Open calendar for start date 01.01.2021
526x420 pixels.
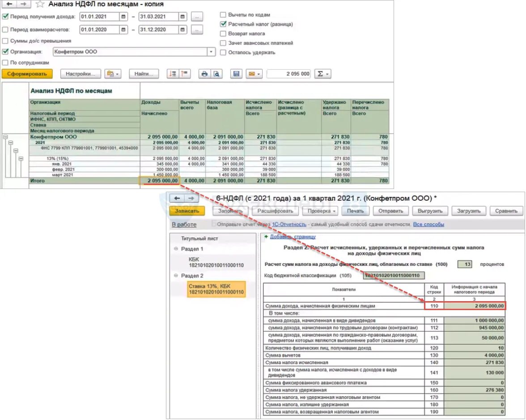pos(123,17)
